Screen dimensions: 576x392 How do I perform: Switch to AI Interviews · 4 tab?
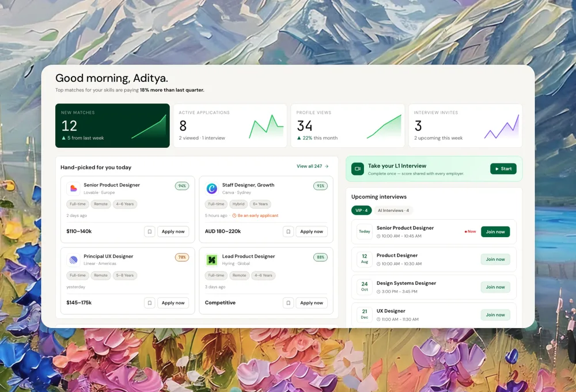point(393,210)
